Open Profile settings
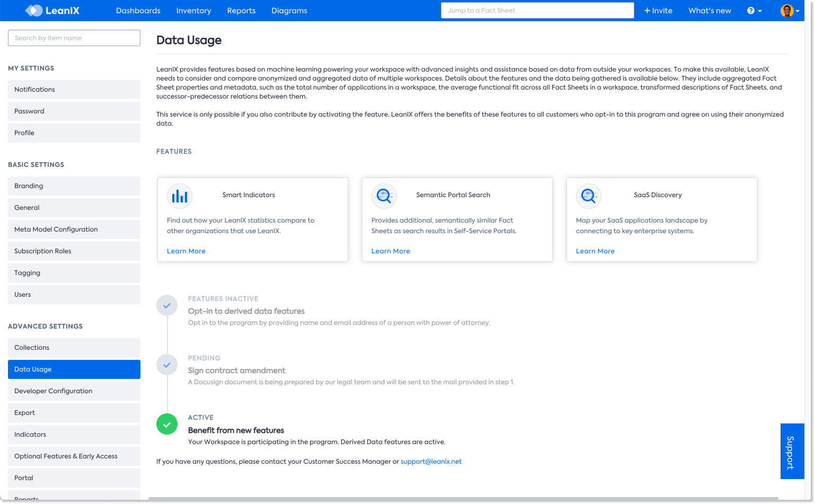The image size is (815, 504). tap(74, 133)
